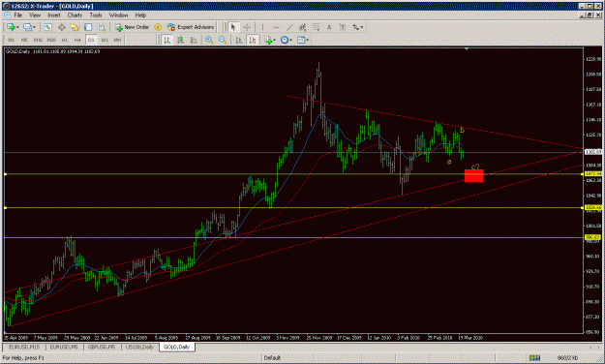Select the M15 timeframe
605x364 pixels.
(38, 40)
